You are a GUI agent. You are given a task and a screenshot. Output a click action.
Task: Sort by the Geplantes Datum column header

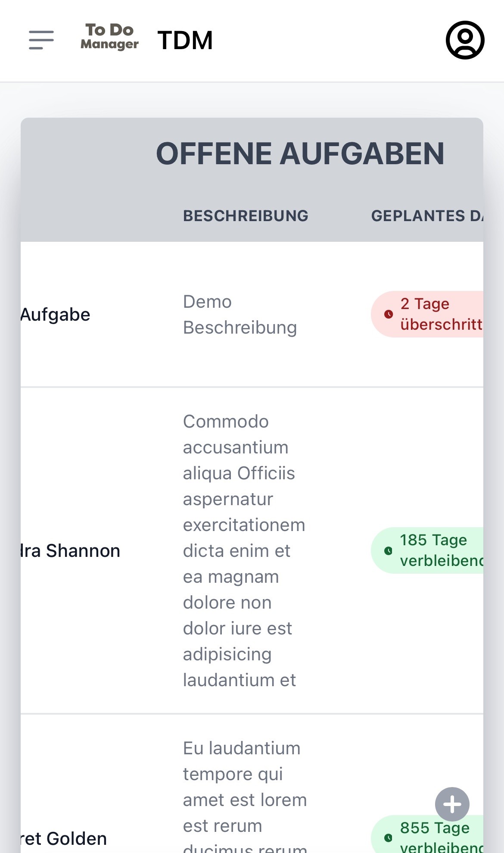427,216
